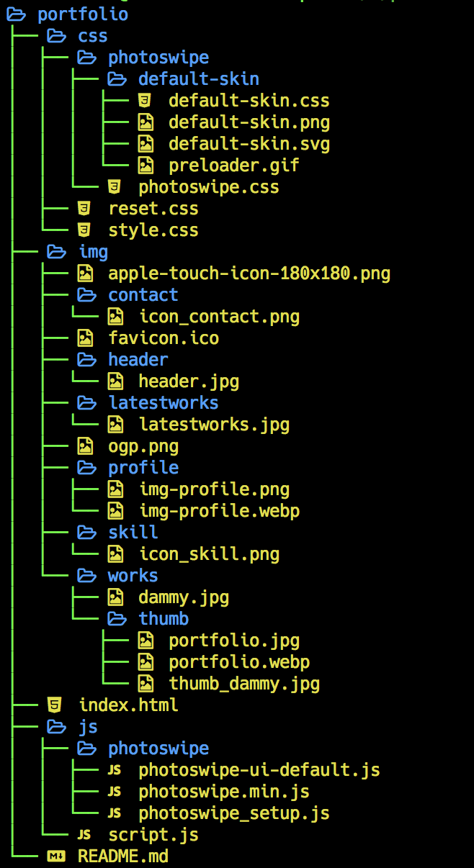Click the JS icon beside photoswipe.min.js
474x868 pixels.
point(115,792)
